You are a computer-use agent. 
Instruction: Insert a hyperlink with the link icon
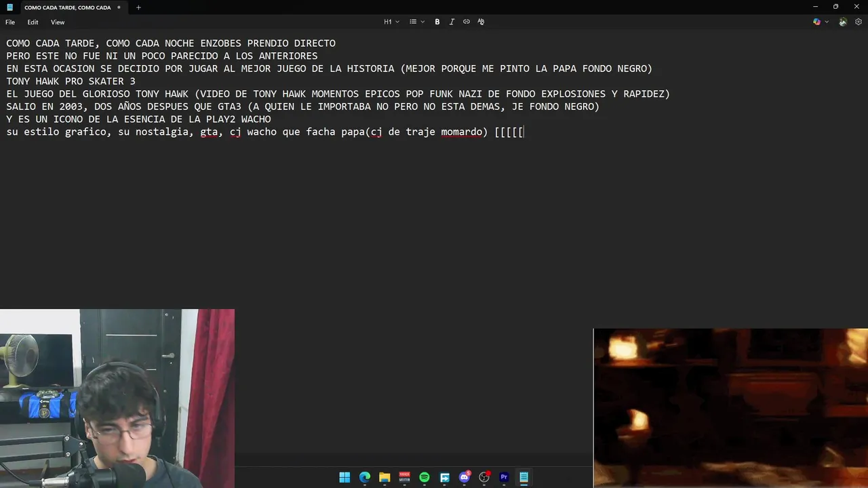point(467,22)
